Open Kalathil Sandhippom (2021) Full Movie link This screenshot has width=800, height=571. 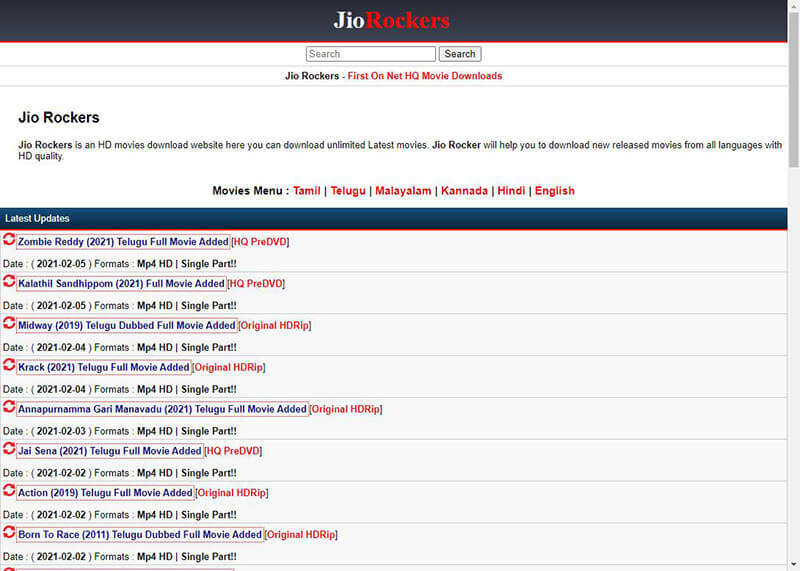(x=121, y=284)
